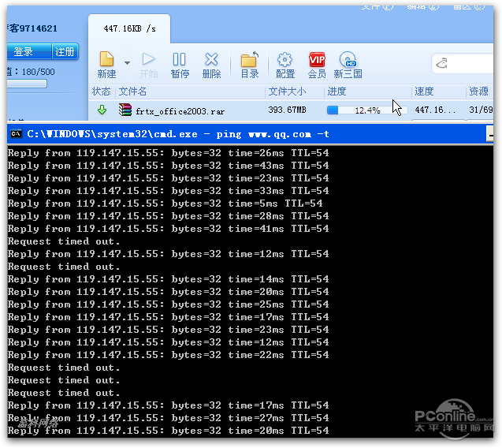Open the download Directory (目录) folder icon
Image resolution: width=502 pixels, height=448 pixels.
[249, 61]
